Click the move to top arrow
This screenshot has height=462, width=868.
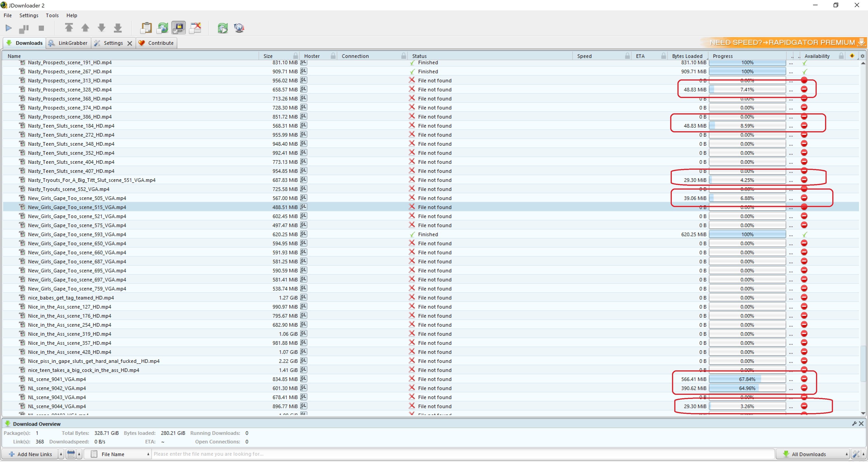point(69,28)
